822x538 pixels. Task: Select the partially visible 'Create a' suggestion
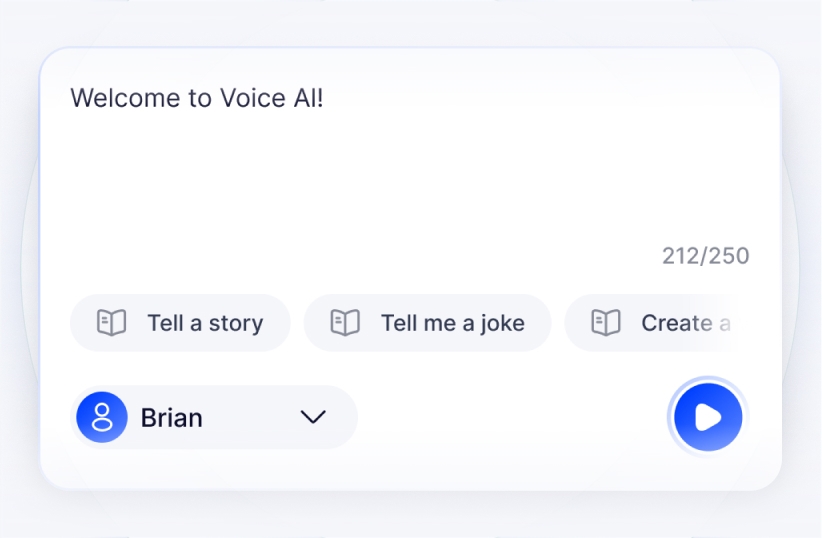tap(685, 323)
